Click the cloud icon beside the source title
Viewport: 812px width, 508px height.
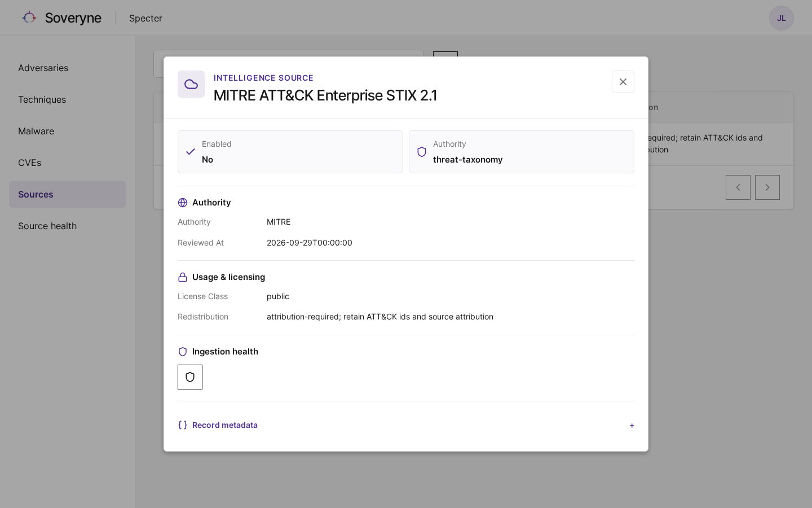(x=191, y=84)
